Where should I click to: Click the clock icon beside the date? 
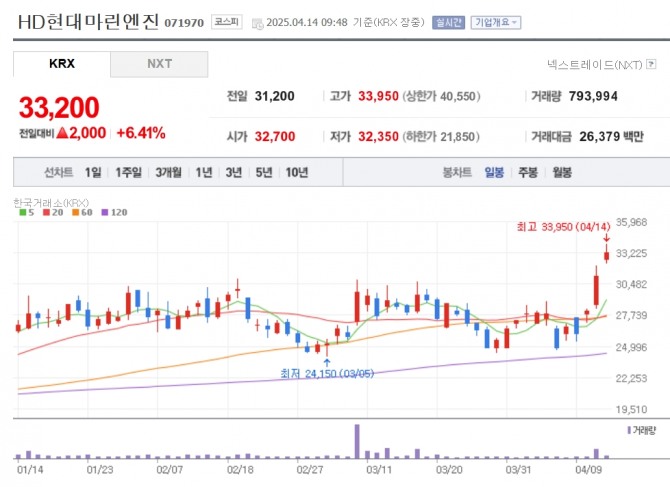[x=258, y=24]
